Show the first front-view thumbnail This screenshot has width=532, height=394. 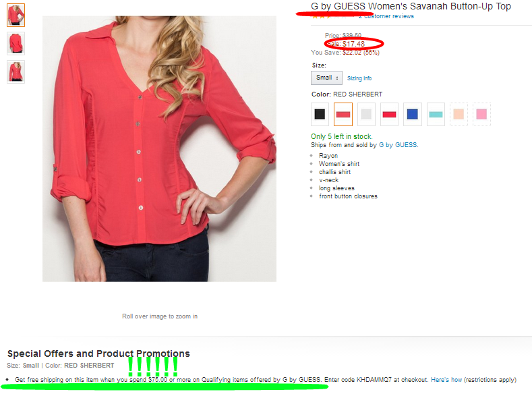[x=16, y=16]
